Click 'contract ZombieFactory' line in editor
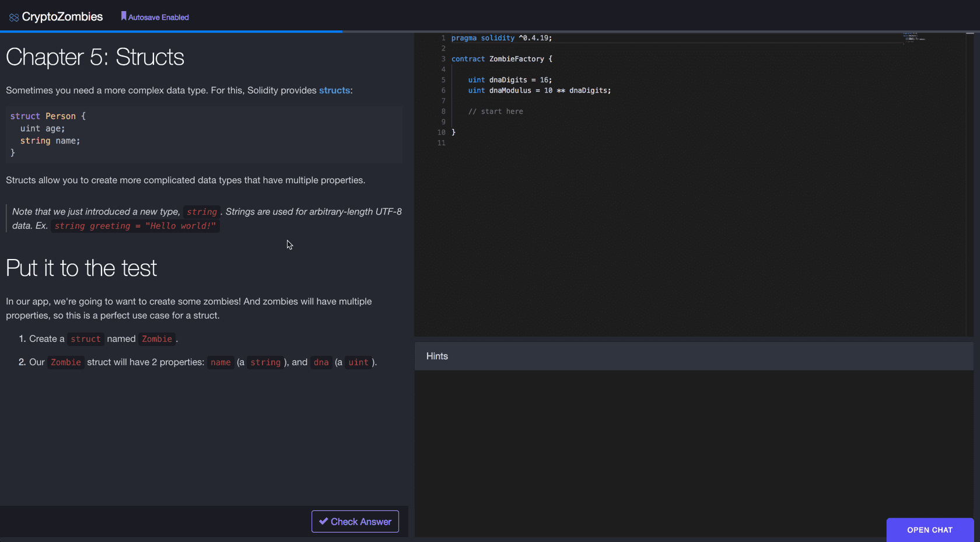This screenshot has width=980, height=542. [x=501, y=59]
